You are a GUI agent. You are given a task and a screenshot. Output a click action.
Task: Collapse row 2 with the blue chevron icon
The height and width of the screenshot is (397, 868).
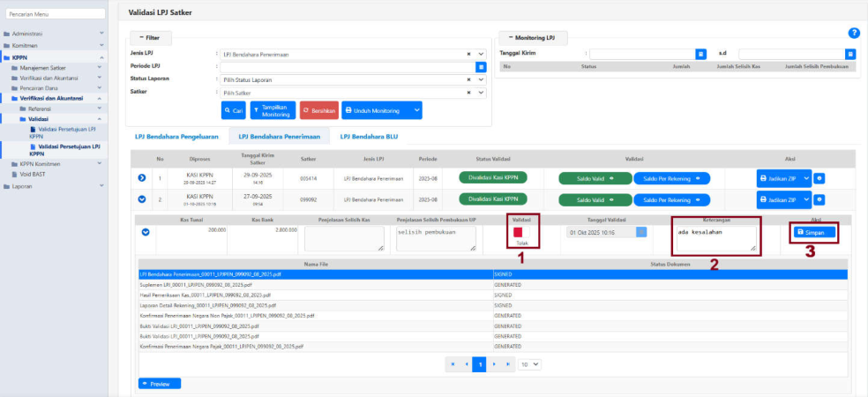coord(142,199)
